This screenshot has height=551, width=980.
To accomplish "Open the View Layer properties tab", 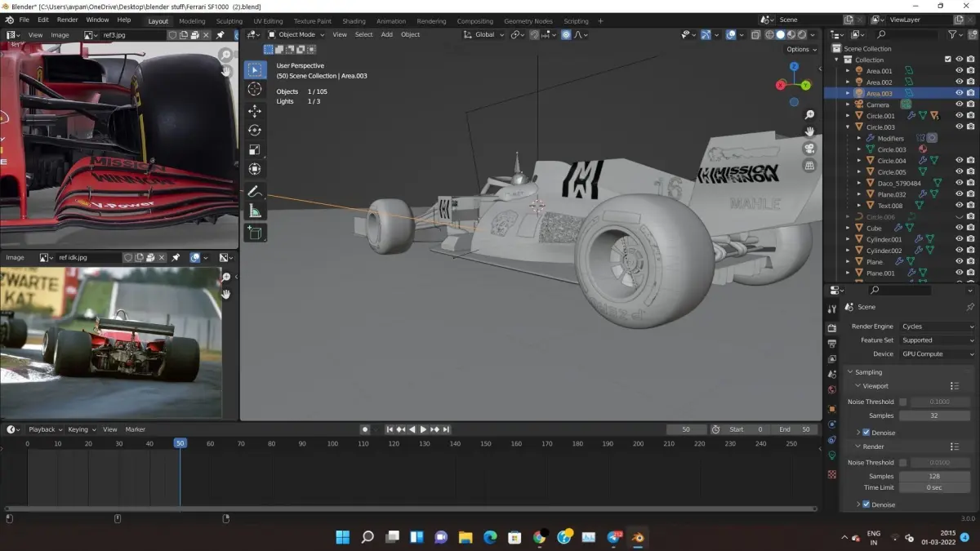I will [832, 359].
